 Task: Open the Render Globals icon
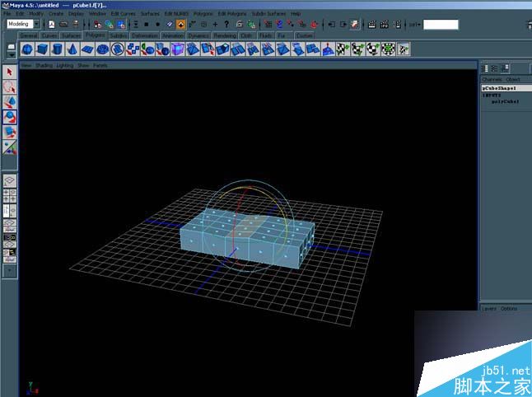pos(397,24)
